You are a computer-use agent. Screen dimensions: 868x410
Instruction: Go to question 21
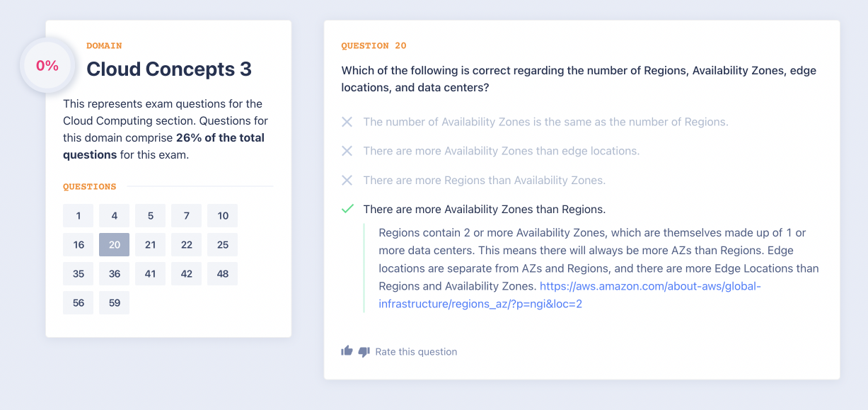pyautogui.click(x=151, y=245)
